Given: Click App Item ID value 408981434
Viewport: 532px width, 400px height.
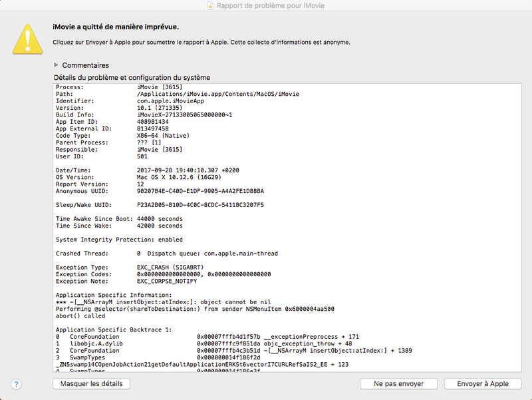Looking at the screenshot, I should [x=153, y=122].
